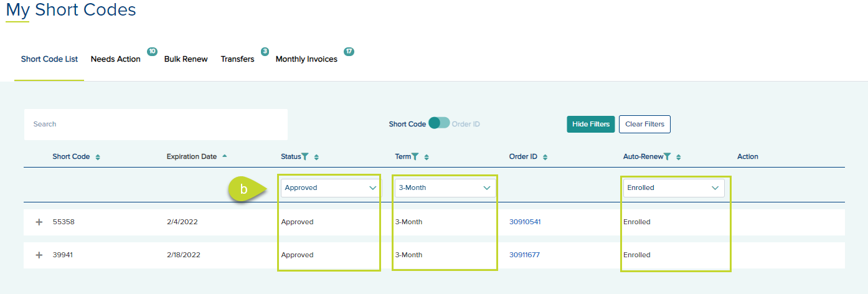Open the Term filter dropdown showing 3-Month
The height and width of the screenshot is (294, 868).
click(x=445, y=187)
